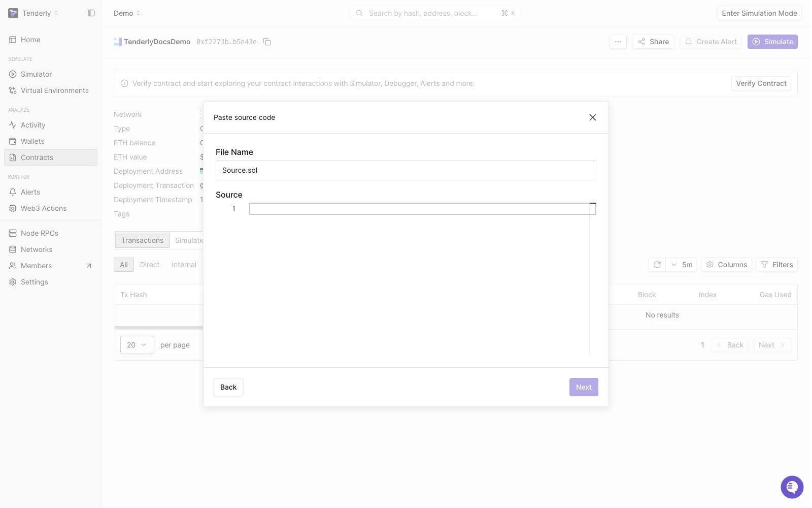
Task: Select the Internal filter tab
Action: click(184, 265)
